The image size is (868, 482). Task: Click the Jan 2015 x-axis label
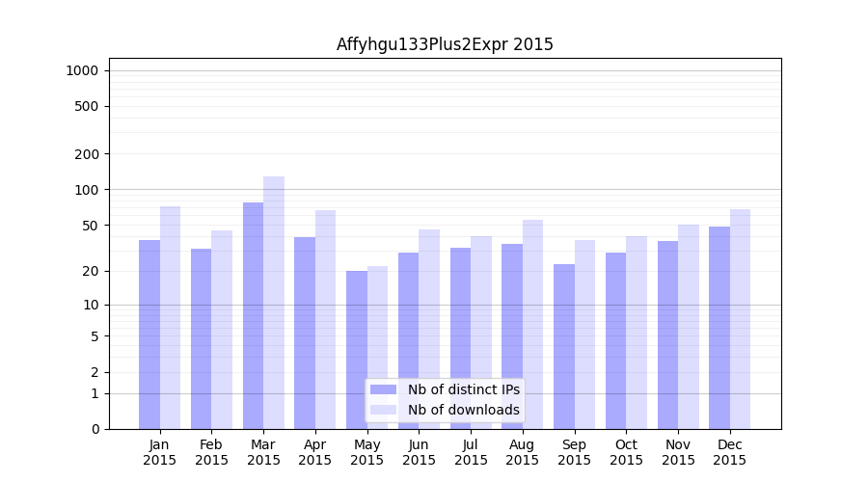[160, 452]
